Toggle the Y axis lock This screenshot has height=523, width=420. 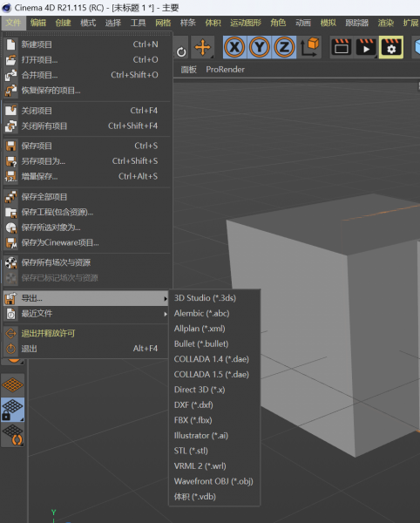pos(260,47)
